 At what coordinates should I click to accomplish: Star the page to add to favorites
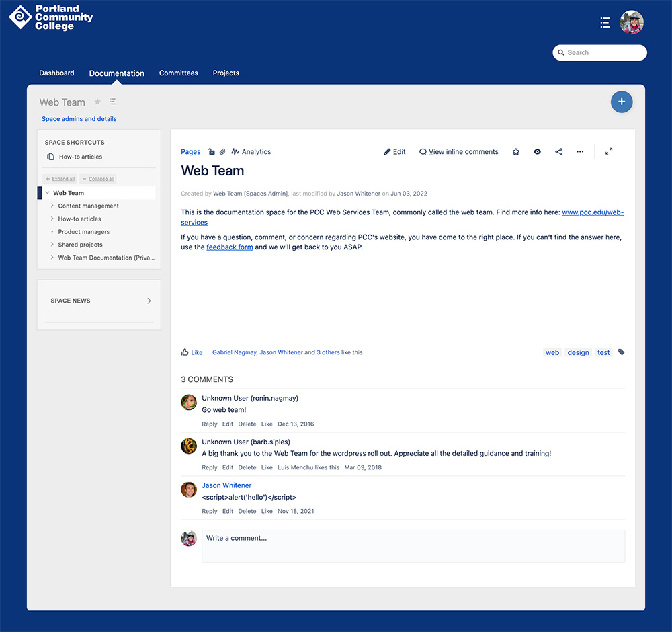pos(515,151)
